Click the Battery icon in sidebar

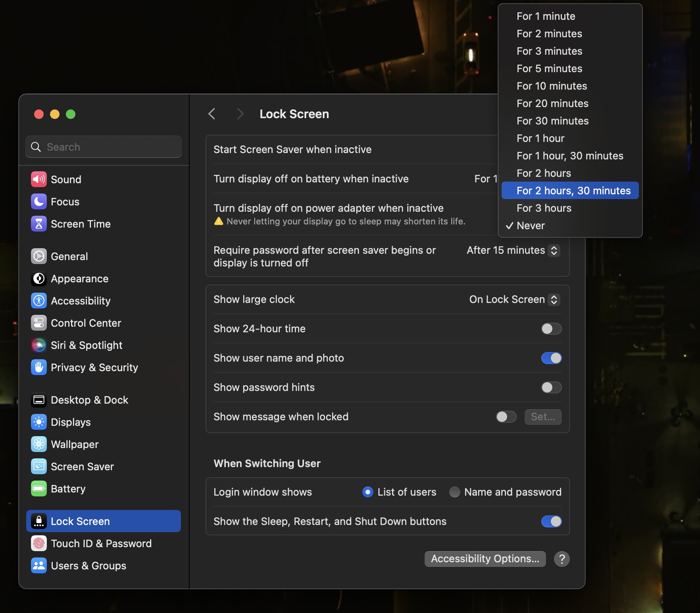coord(39,489)
